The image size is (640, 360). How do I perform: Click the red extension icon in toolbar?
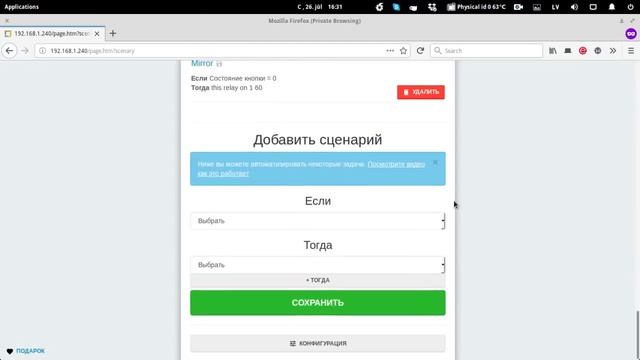[x=583, y=51]
